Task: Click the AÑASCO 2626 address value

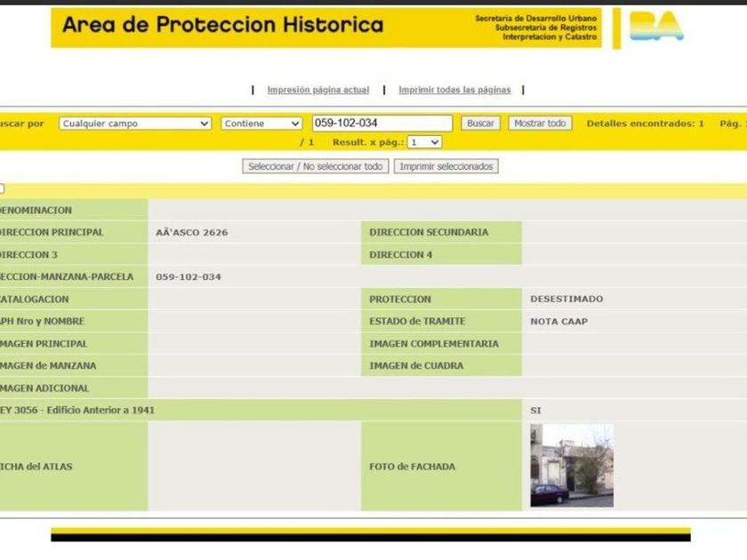Action: pos(191,233)
